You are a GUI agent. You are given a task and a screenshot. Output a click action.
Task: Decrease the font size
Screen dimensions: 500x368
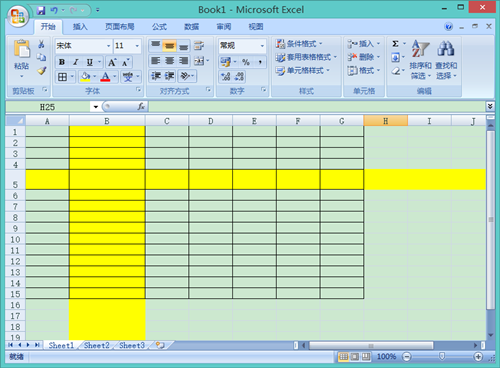click(126, 62)
